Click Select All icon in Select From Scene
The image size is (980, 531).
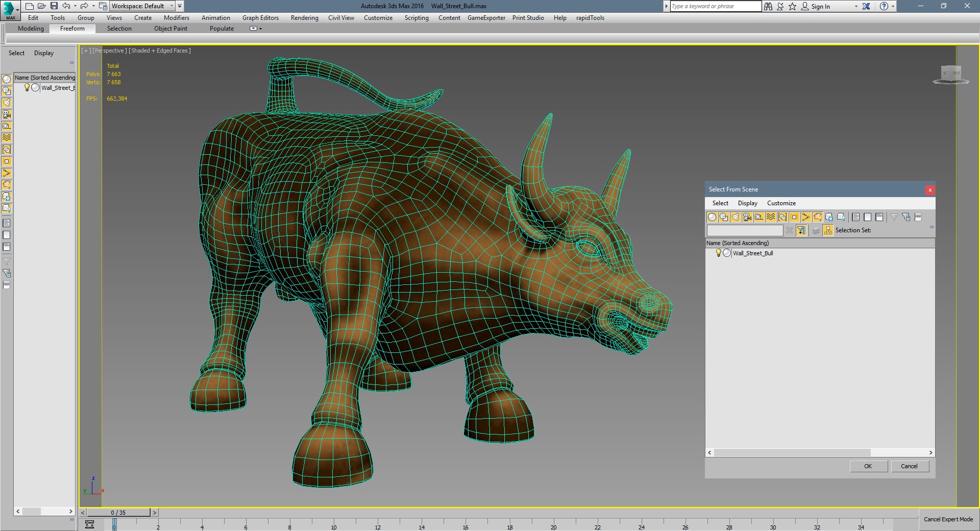tap(856, 217)
